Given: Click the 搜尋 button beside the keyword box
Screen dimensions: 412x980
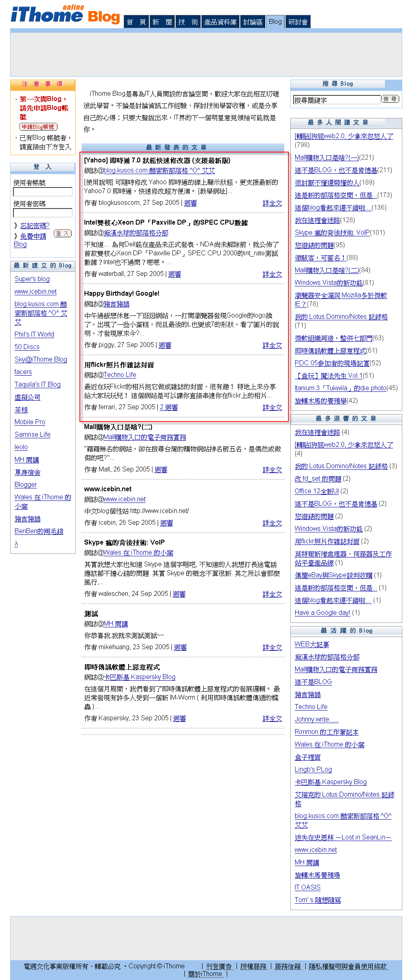Looking at the screenshot, I should (x=390, y=99).
